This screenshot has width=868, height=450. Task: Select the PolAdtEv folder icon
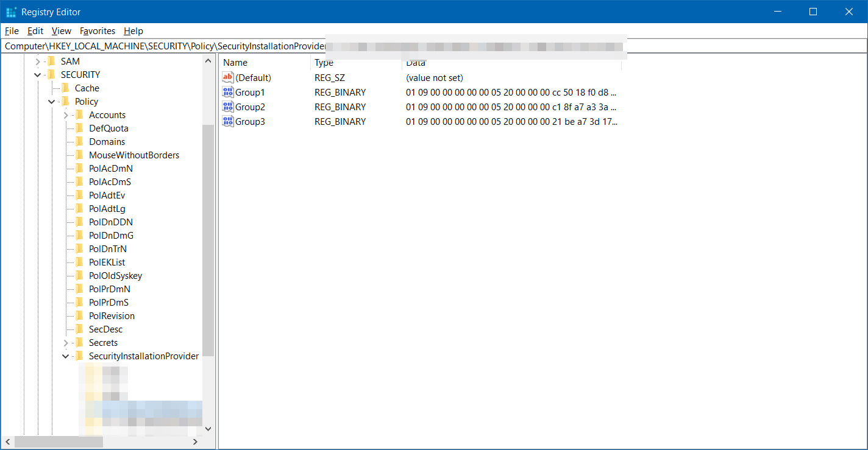point(79,195)
